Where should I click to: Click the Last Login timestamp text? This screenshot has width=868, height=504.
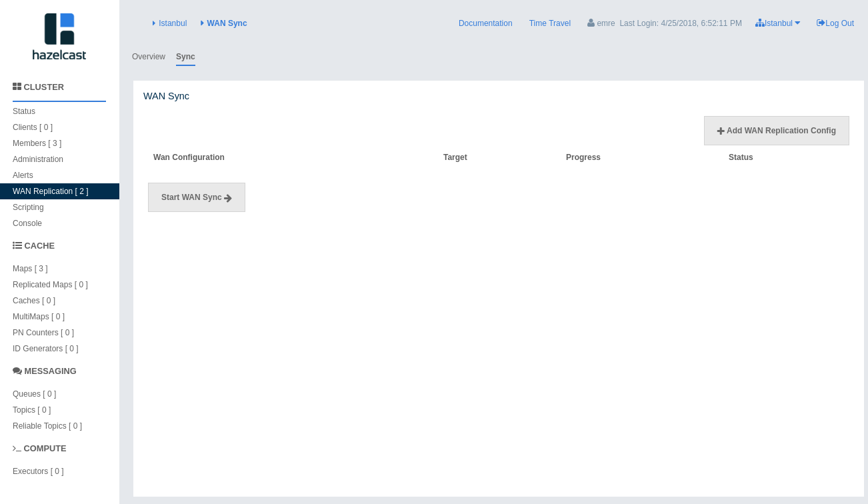[681, 23]
